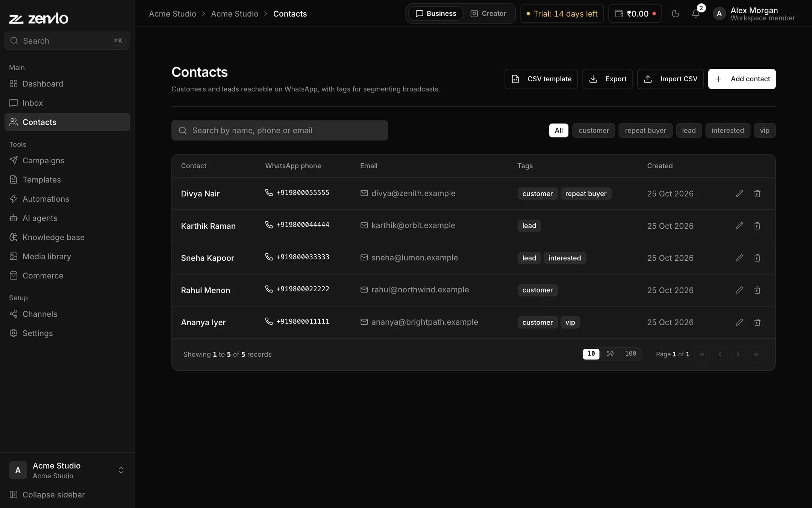Filter contacts by repeat buyer chip
Image resolution: width=812 pixels, height=508 pixels.
coord(645,131)
